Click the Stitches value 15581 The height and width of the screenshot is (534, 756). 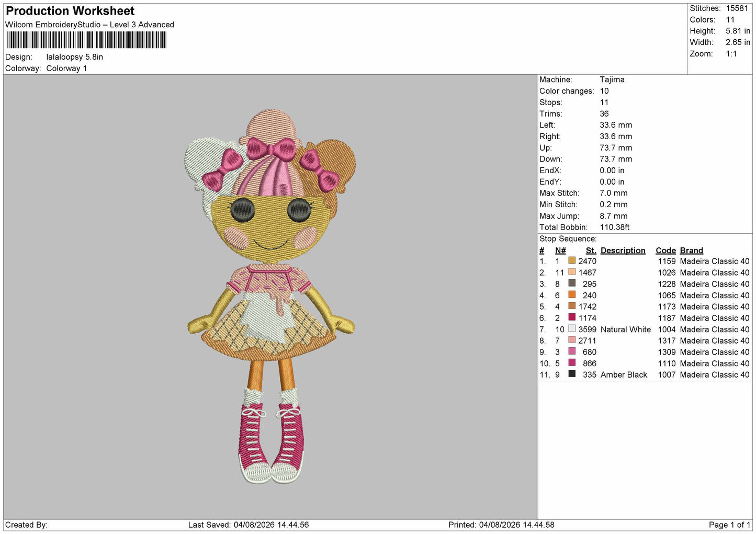(737, 8)
